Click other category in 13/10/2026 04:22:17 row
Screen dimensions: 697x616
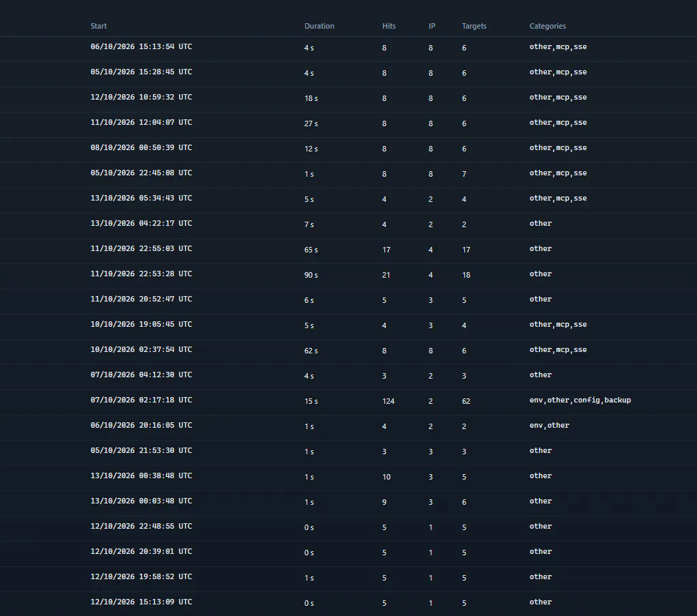point(541,223)
